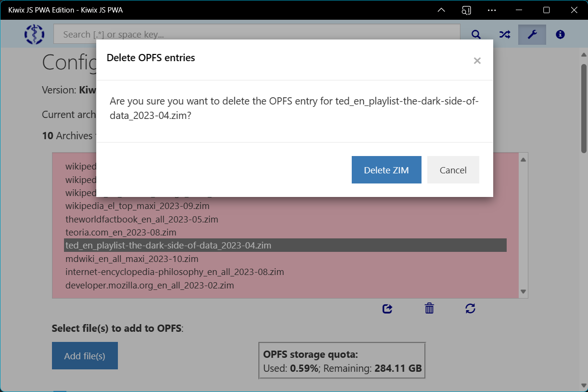Click the upward chevron in title bar
This screenshot has width=588, height=392.
tap(441, 10)
